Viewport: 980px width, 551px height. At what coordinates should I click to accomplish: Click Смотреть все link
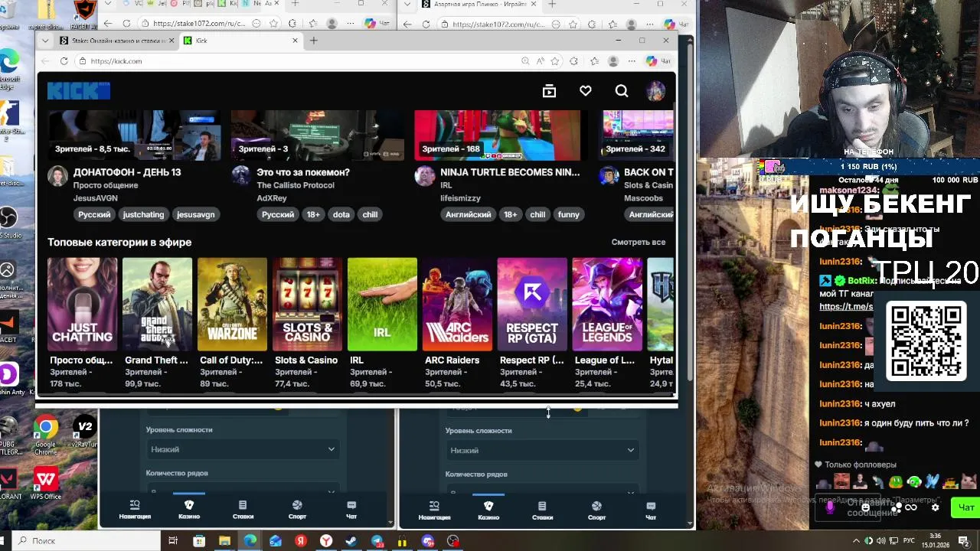click(x=638, y=242)
